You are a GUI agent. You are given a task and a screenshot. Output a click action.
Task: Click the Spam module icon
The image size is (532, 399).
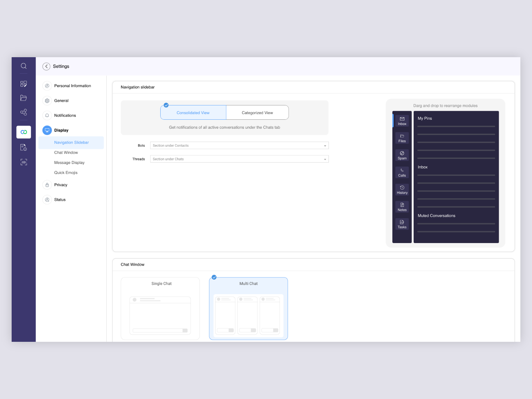(402, 155)
